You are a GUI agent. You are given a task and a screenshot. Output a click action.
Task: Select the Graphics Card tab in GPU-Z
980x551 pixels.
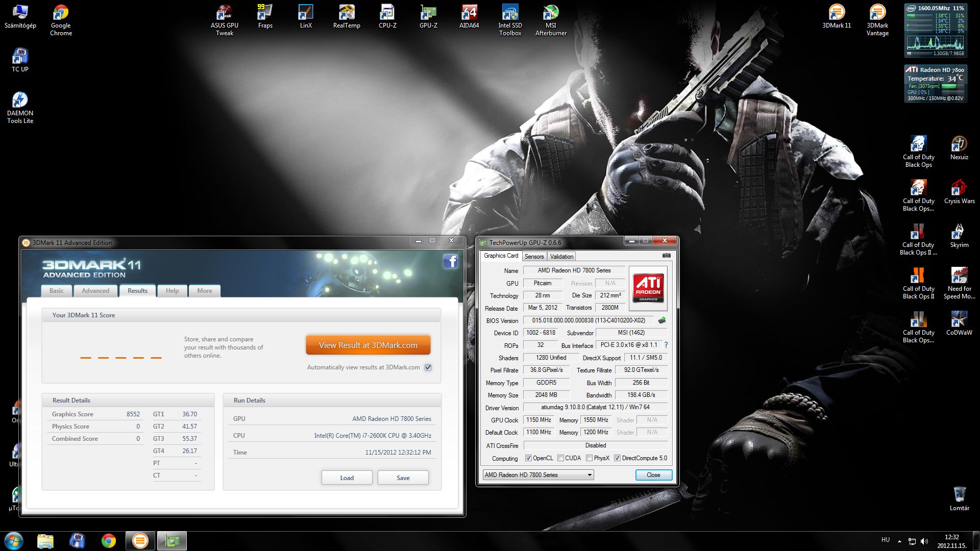pyautogui.click(x=501, y=256)
